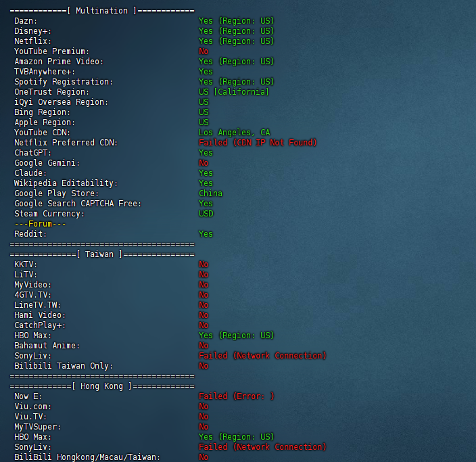Click the YouTube Premium 'No' result
The width and height of the screenshot is (476, 462).
coord(204,51)
